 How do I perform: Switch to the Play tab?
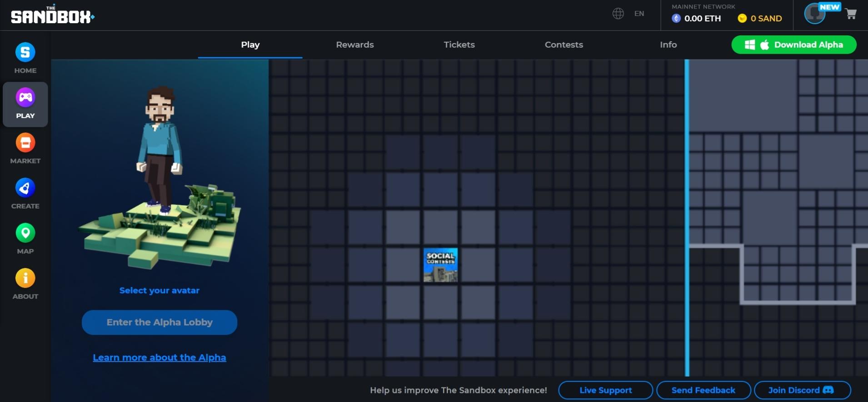[x=250, y=45]
